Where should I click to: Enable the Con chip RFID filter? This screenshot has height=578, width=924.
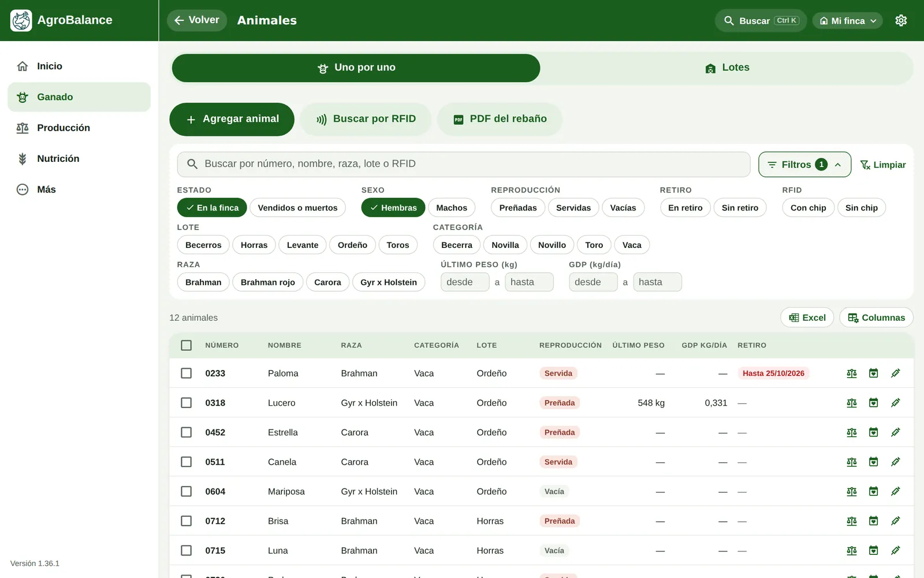click(808, 208)
